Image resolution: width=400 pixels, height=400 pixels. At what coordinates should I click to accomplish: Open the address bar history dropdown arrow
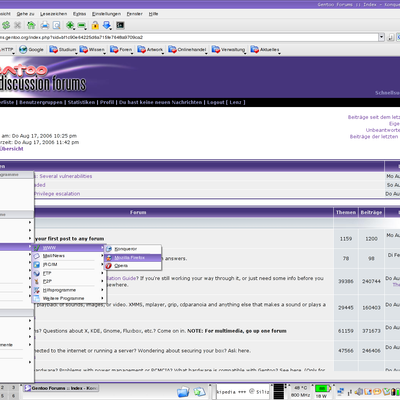(382, 37)
